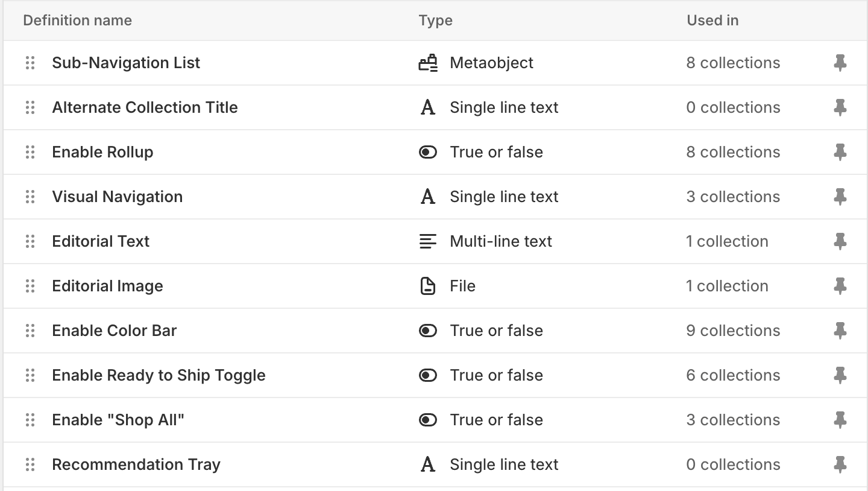Click the File type icon for Editorial Image
This screenshot has height=491, width=868.
pyautogui.click(x=427, y=286)
